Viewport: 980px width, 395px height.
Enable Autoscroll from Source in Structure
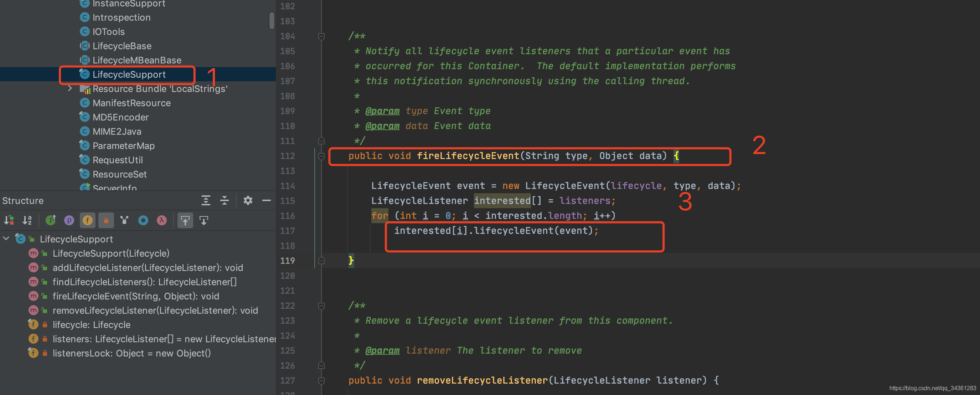[x=204, y=220]
